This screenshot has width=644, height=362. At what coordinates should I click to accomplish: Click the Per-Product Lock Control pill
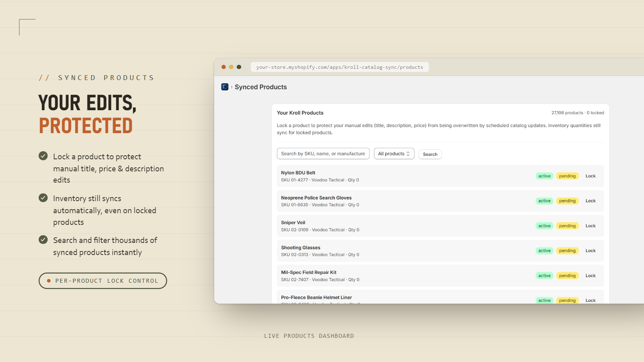pos(103,281)
